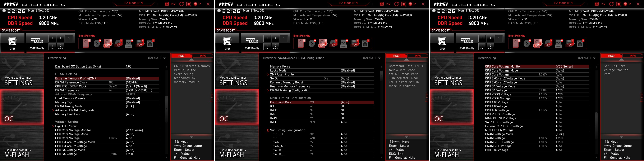Click HOT KEY label in middle panel
Image resolution: width=644 pixels, height=161 pixels.
pos(368,58)
